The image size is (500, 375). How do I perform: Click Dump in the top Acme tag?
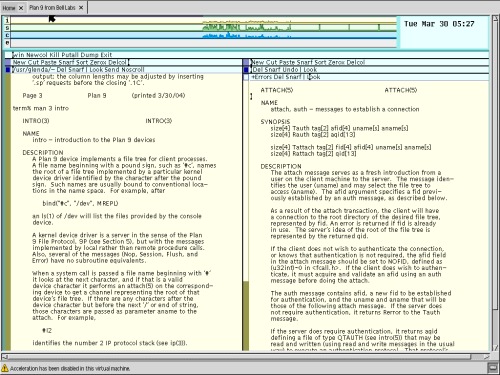point(89,55)
